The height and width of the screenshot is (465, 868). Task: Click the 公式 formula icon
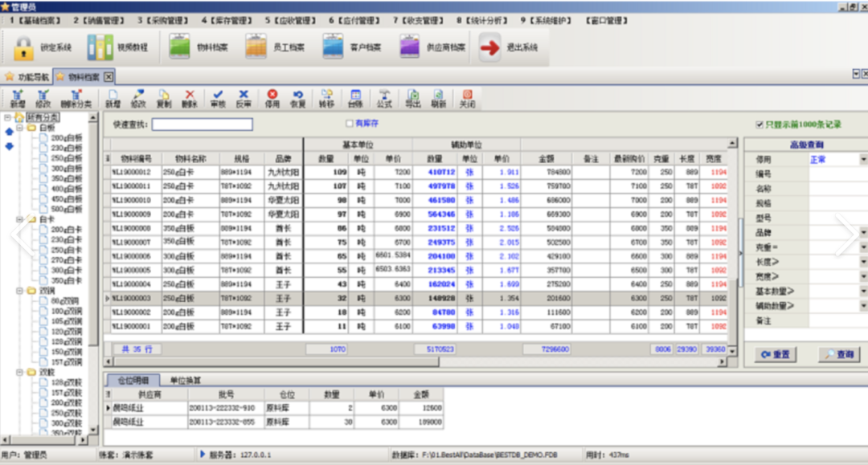(384, 99)
